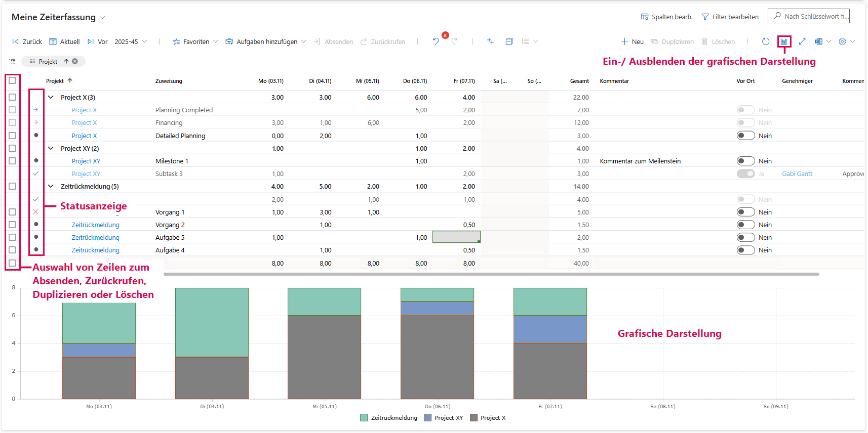Toggle the chart display icon
The height and width of the screenshot is (433, 868).
(x=784, y=41)
